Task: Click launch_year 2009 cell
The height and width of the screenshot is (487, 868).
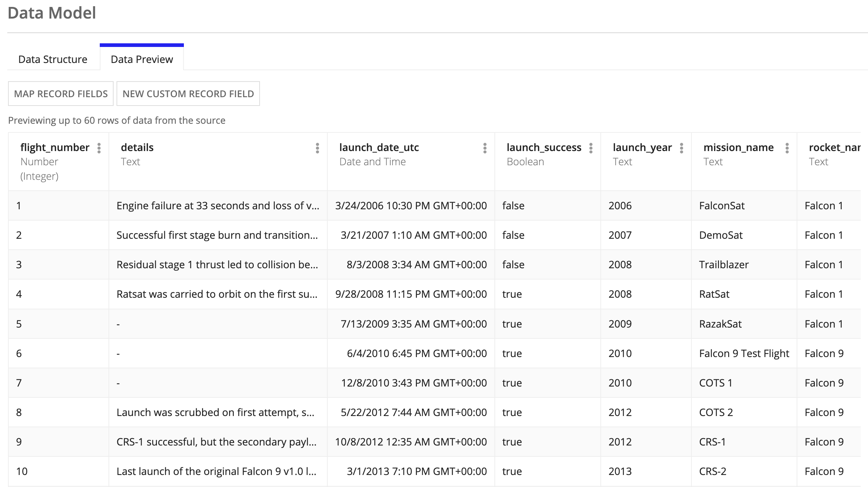Action: [x=646, y=324]
